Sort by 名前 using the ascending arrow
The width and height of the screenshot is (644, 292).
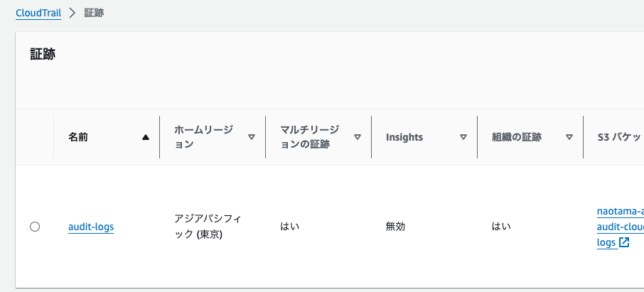[146, 138]
